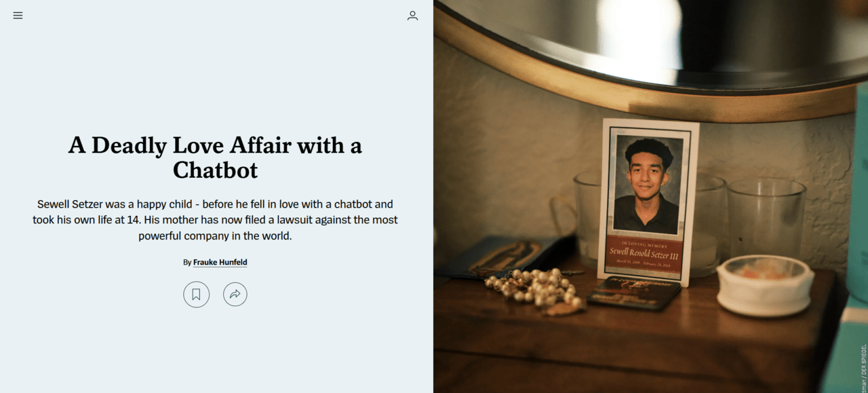Bookmark this article with the bookmark icon
The image size is (868, 393).
(x=196, y=295)
